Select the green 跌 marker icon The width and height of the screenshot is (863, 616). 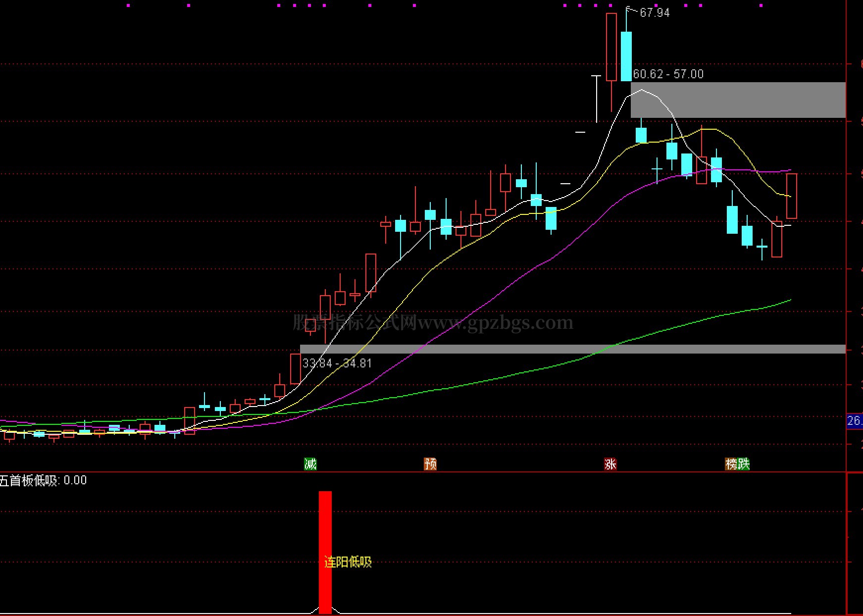tap(744, 464)
